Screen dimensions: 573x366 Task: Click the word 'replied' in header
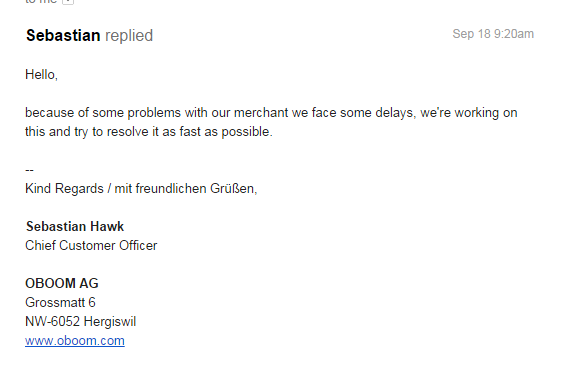[x=129, y=35]
